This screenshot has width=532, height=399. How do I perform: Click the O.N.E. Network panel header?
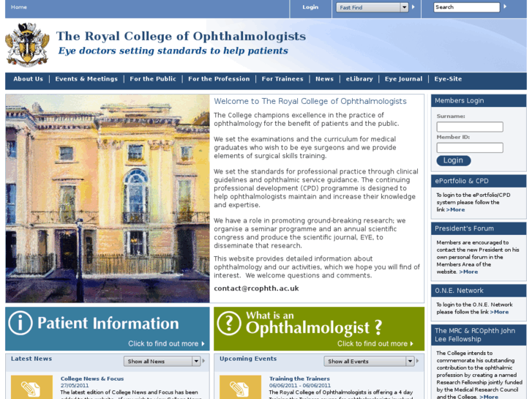pyautogui.click(x=479, y=291)
